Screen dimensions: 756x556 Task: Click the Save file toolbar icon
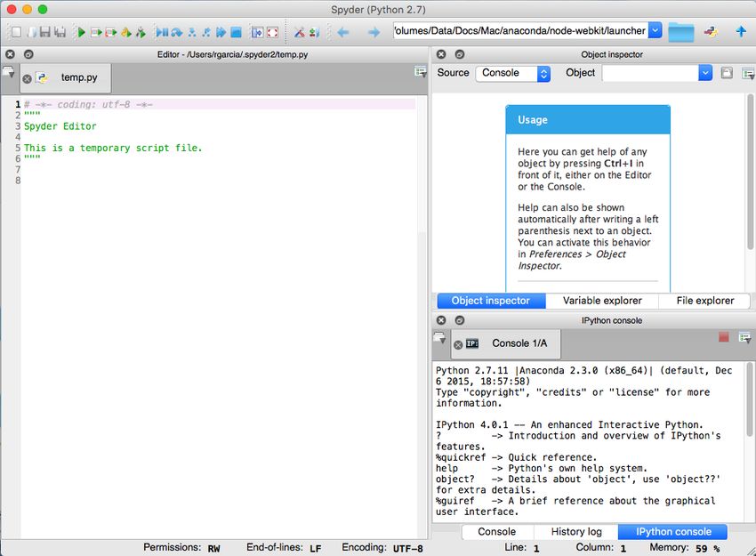[x=44, y=32]
